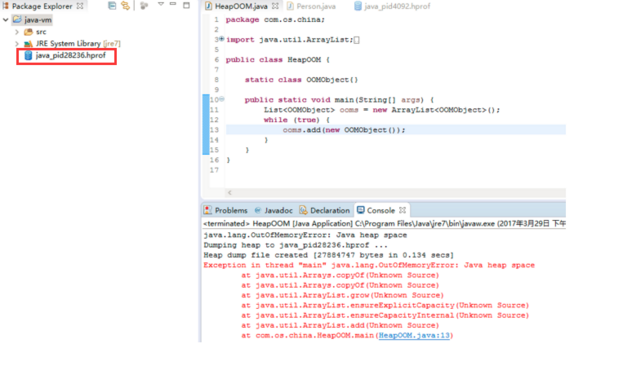Screen dimensions: 643x369
Task: Click the List<OOMObject> ooms declaration line
Action: (x=382, y=110)
